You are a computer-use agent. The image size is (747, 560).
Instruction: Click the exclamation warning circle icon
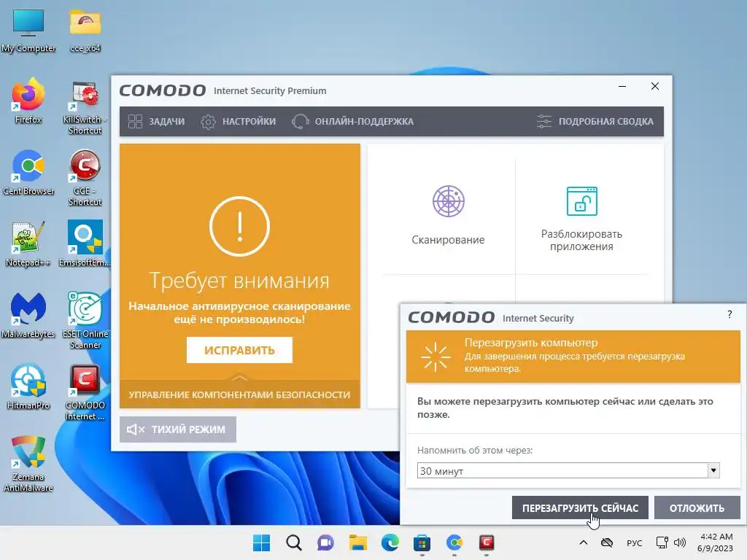click(x=239, y=226)
